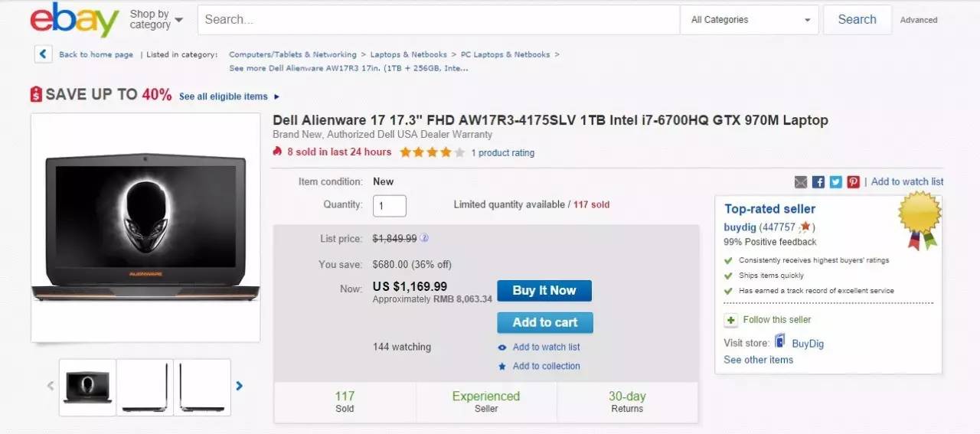The width and height of the screenshot is (980, 434).
Task: Pin this listing on Pinterest
Action: [853, 182]
